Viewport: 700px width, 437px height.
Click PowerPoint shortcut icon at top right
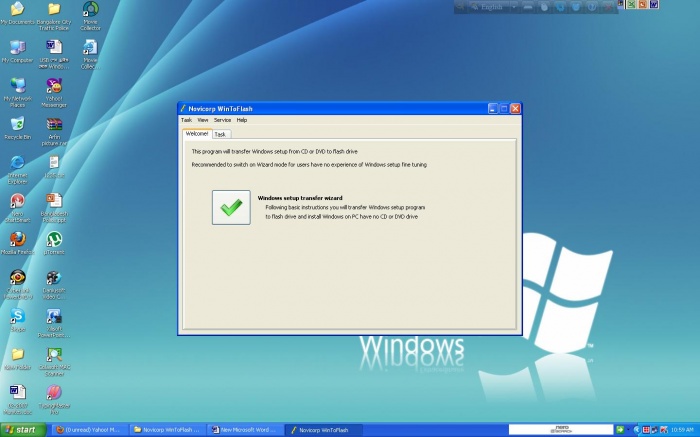(x=643, y=4)
